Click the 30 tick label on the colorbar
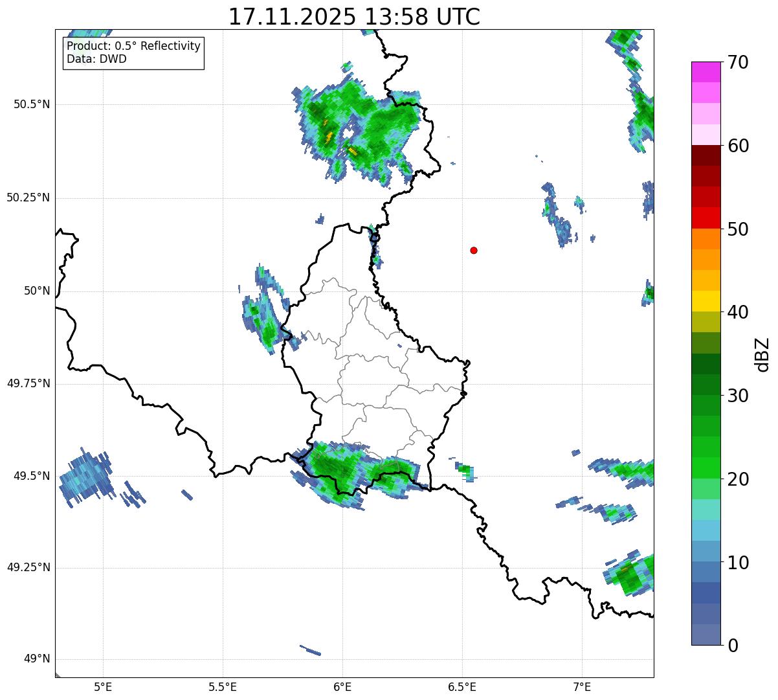The width and height of the screenshot is (778, 700). pyautogui.click(x=738, y=396)
